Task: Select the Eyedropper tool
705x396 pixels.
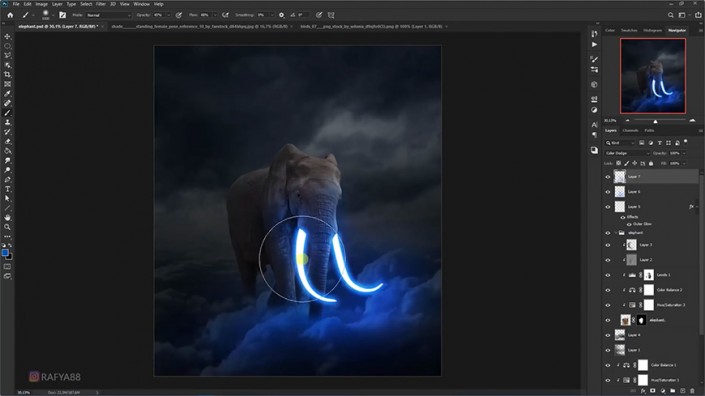Action: [7, 93]
